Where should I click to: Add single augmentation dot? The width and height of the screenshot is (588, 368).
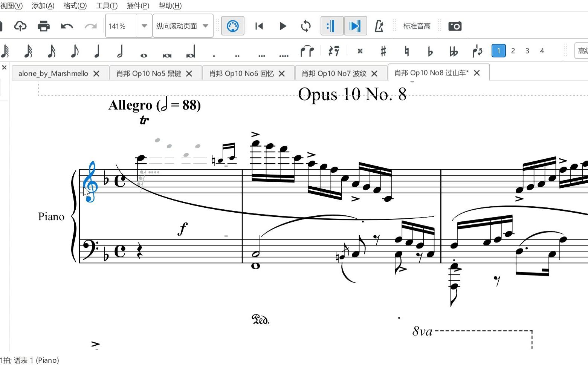click(x=214, y=55)
